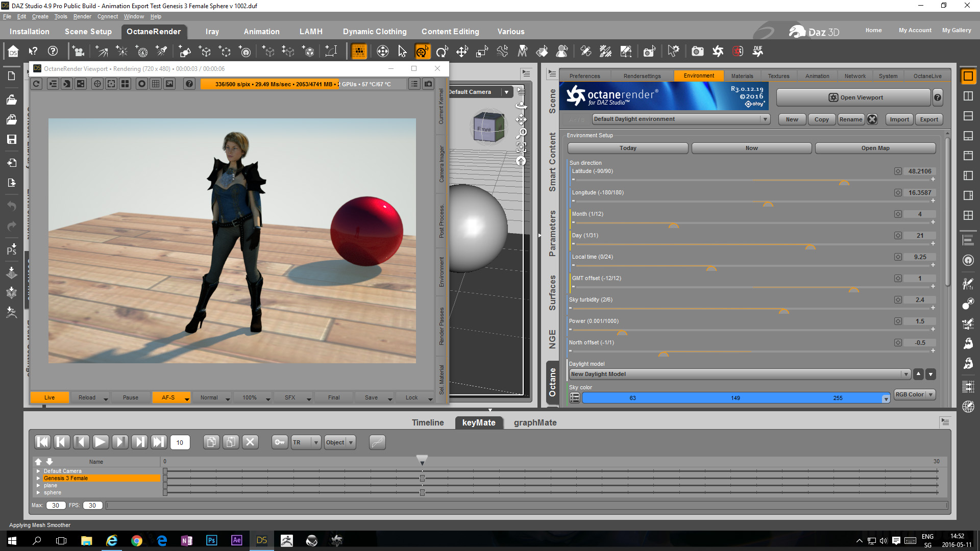
Task: Click the delete keyframe X icon
Action: click(x=250, y=442)
